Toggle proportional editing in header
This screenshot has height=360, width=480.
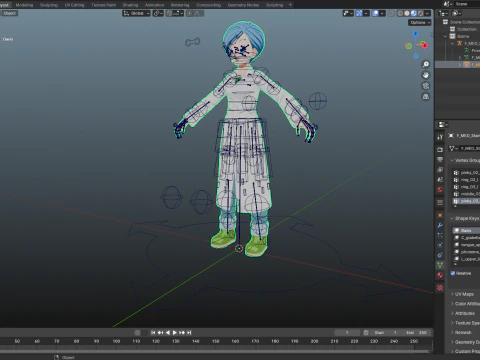coord(189,13)
